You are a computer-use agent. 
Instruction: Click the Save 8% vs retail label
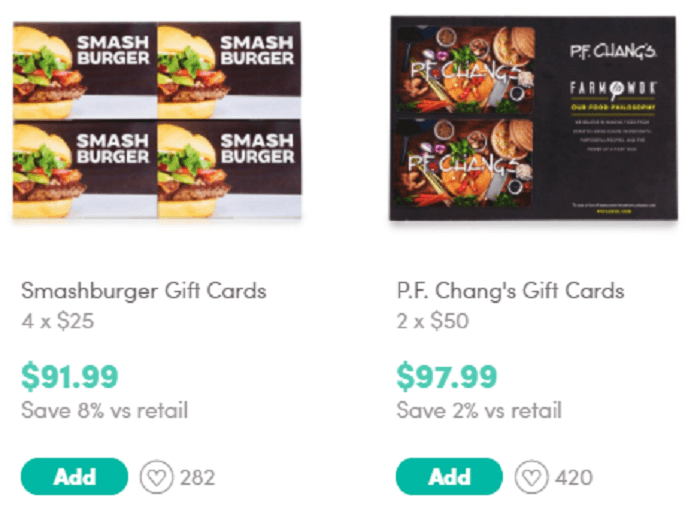[x=104, y=411]
